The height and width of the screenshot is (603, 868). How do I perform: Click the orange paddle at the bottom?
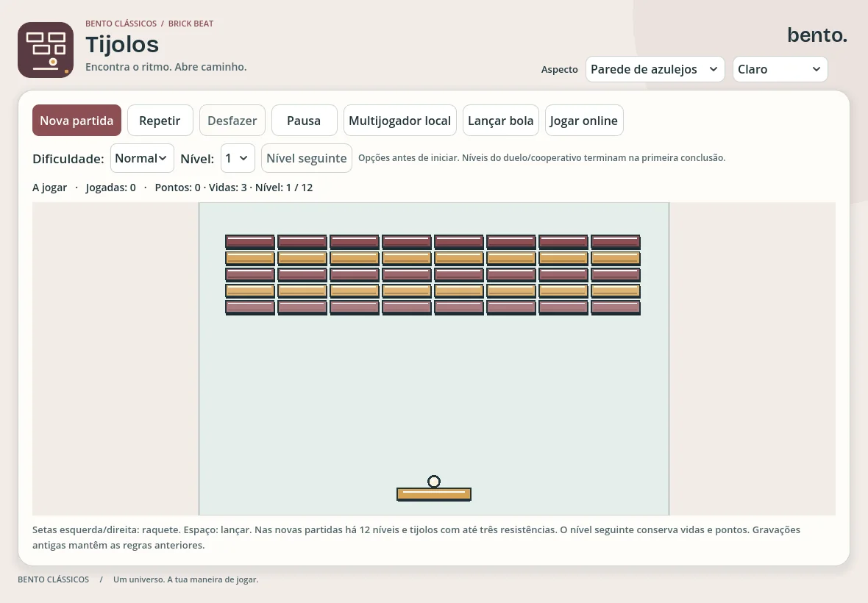[x=434, y=494]
